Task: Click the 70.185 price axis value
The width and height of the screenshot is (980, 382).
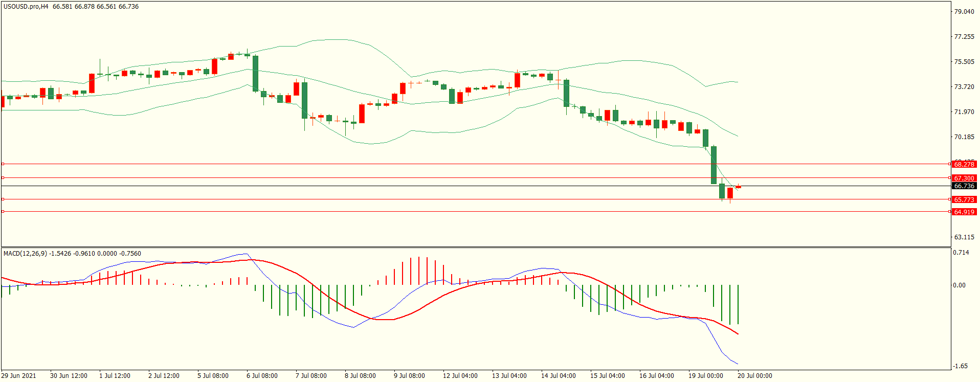Action: (x=964, y=137)
